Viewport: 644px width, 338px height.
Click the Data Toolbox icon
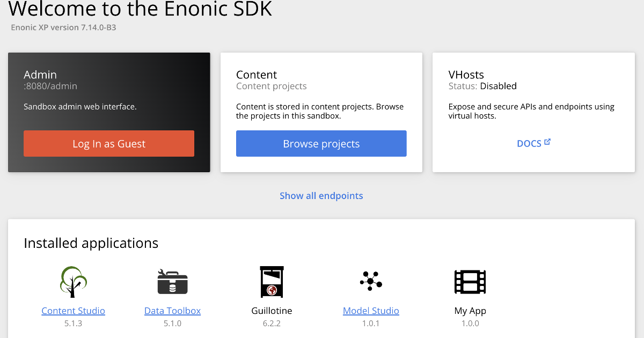coord(172,282)
